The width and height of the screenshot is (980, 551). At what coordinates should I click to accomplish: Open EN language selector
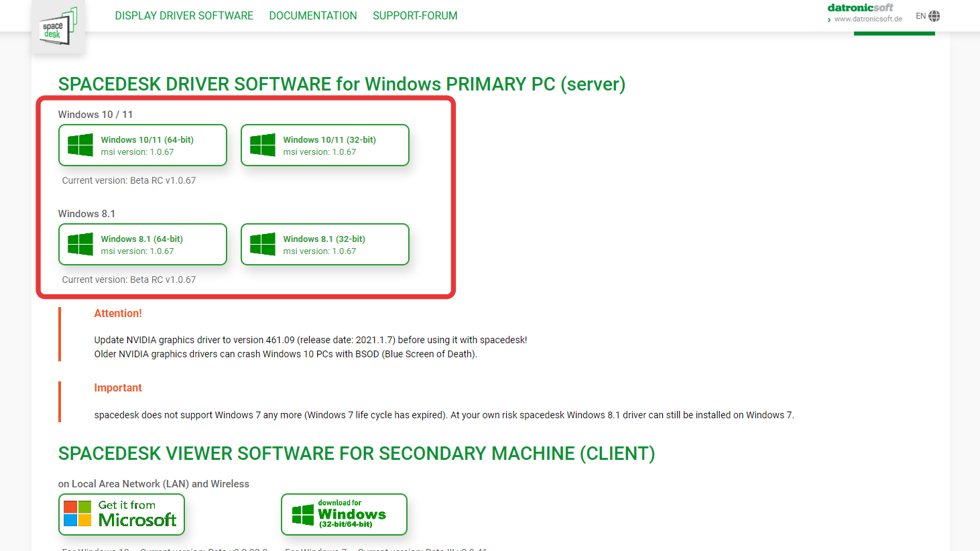tap(920, 16)
